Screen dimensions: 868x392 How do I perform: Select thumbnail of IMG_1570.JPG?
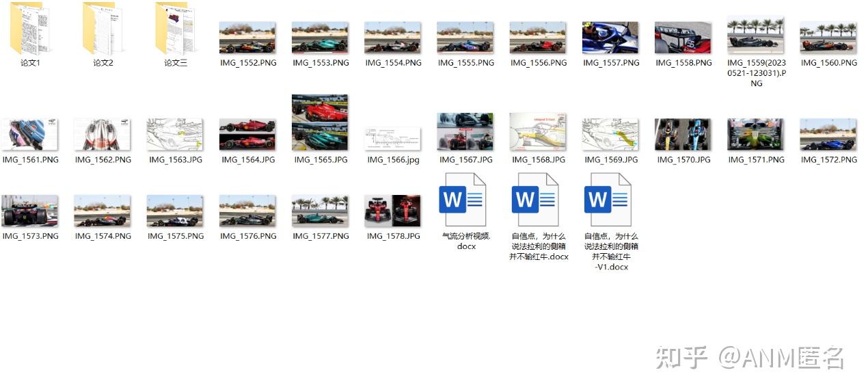683,135
